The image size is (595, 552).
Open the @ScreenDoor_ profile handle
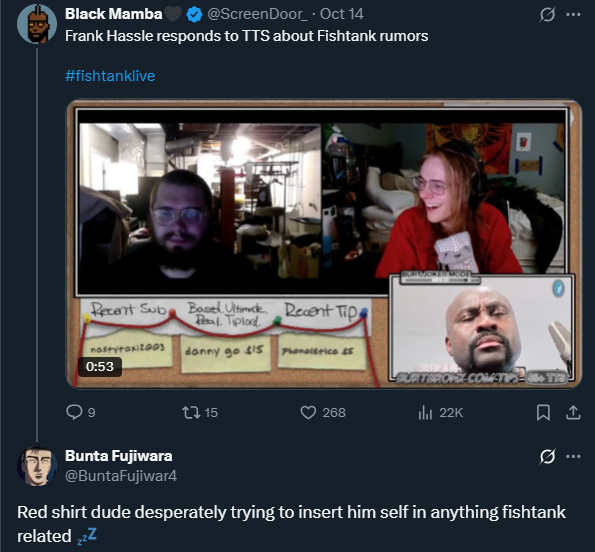click(x=258, y=14)
